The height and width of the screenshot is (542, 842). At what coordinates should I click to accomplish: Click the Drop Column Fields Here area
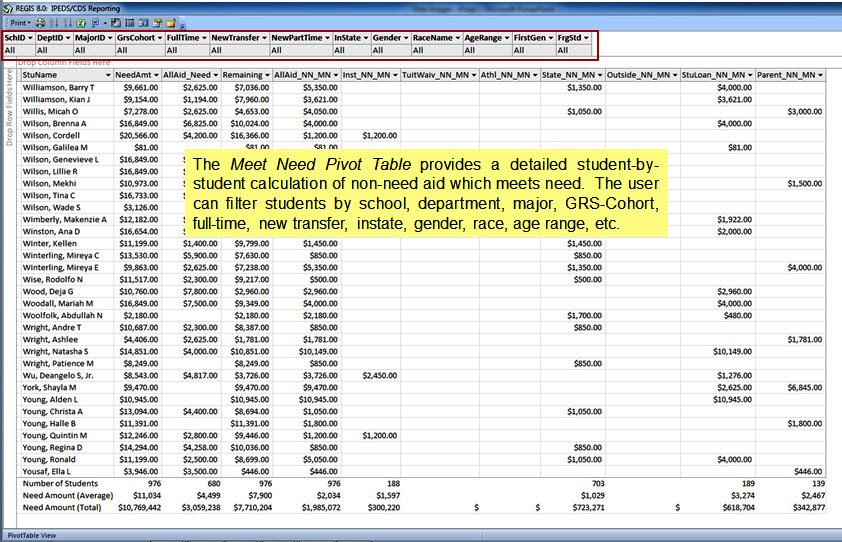[x=64, y=63]
